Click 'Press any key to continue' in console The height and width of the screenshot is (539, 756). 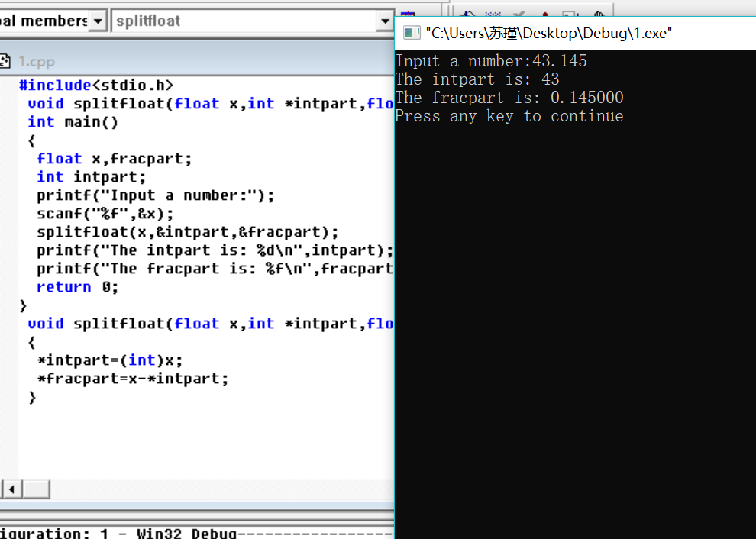[509, 116]
